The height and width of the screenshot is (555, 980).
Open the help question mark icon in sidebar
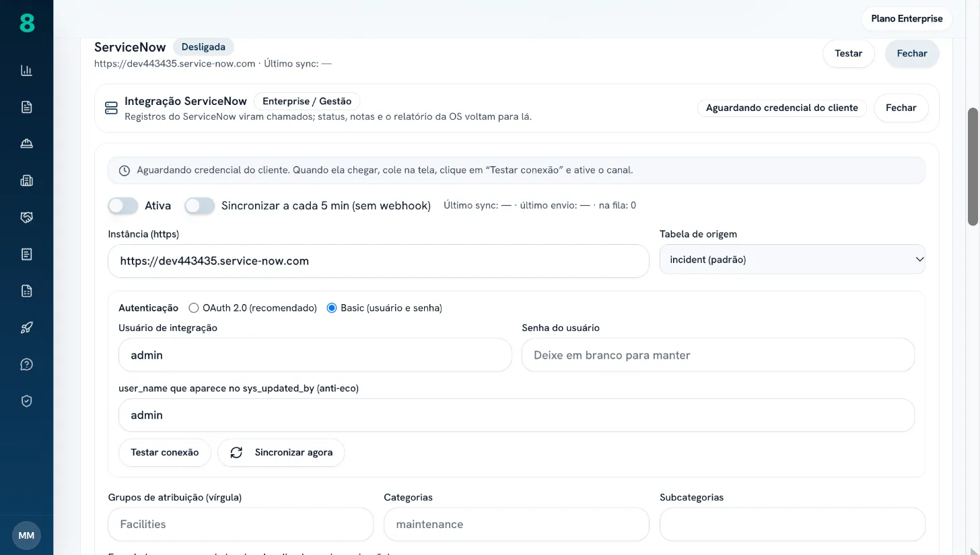[26, 365]
